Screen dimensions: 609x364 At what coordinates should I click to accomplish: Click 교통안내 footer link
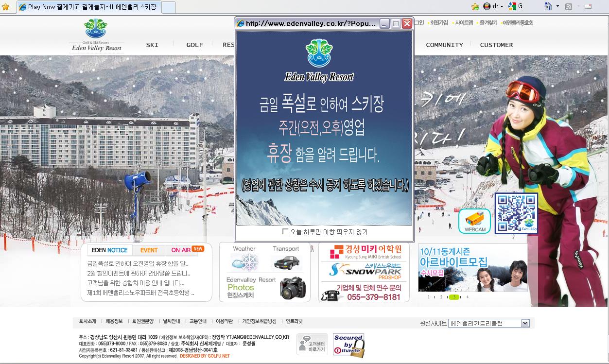pos(198,321)
